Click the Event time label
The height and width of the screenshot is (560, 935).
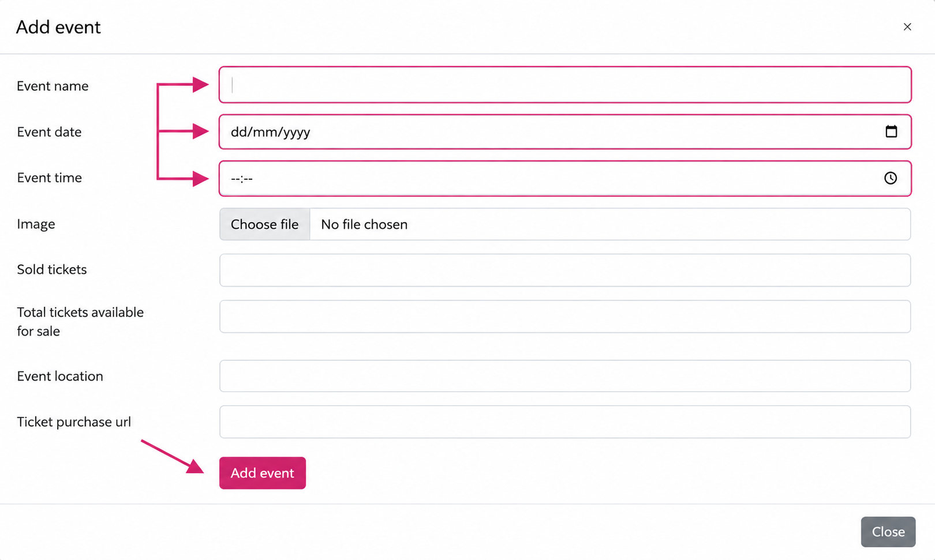pyautogui.click(x=49, y=178)
